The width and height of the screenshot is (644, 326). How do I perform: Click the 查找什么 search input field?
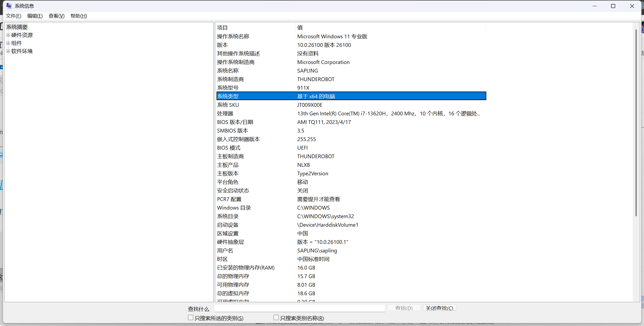[299, 308]
